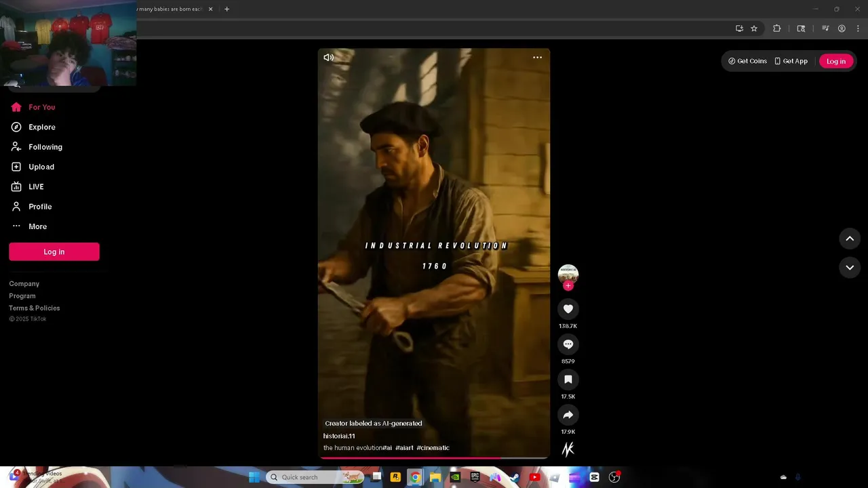Expand the Terms & Policies footer section
Image resolution: width=868 pixels, height=488 pixels.
(35, 308)
